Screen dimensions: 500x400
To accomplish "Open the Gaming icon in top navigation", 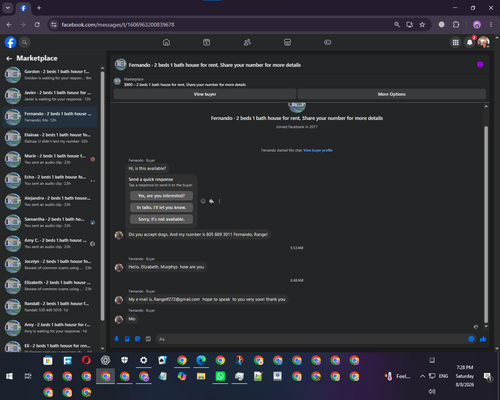I will coord(328,42).
